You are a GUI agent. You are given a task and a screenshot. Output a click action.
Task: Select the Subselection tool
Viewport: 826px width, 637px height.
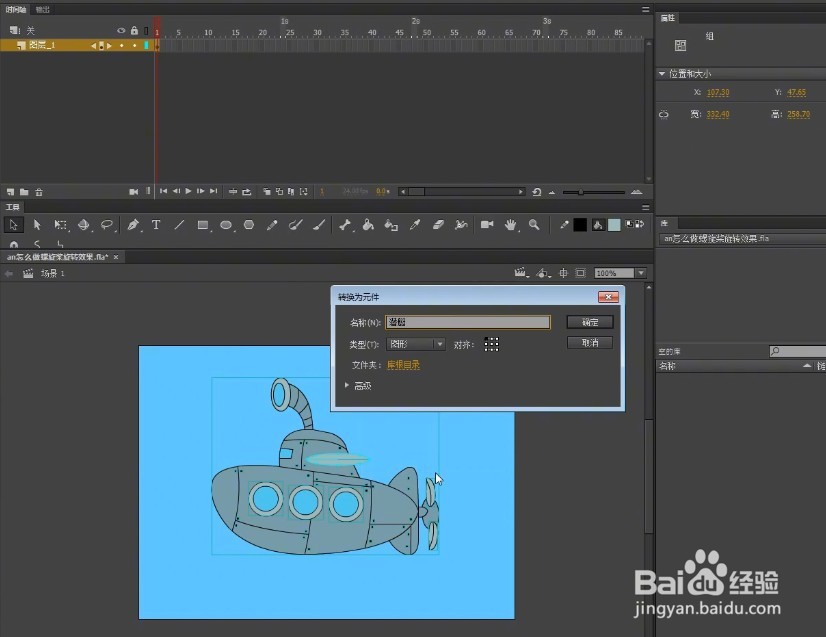[37, 225]
